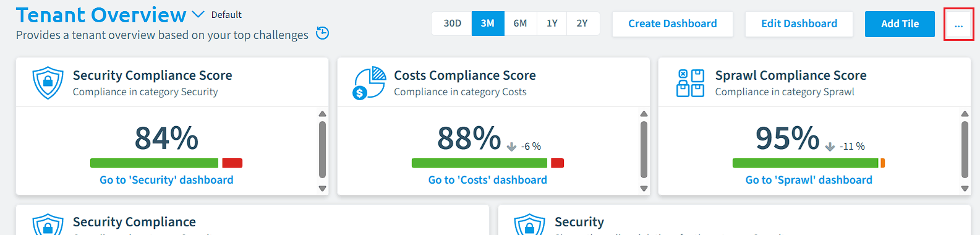Click the history clock icon beside the description

click(x=322, y=33)
